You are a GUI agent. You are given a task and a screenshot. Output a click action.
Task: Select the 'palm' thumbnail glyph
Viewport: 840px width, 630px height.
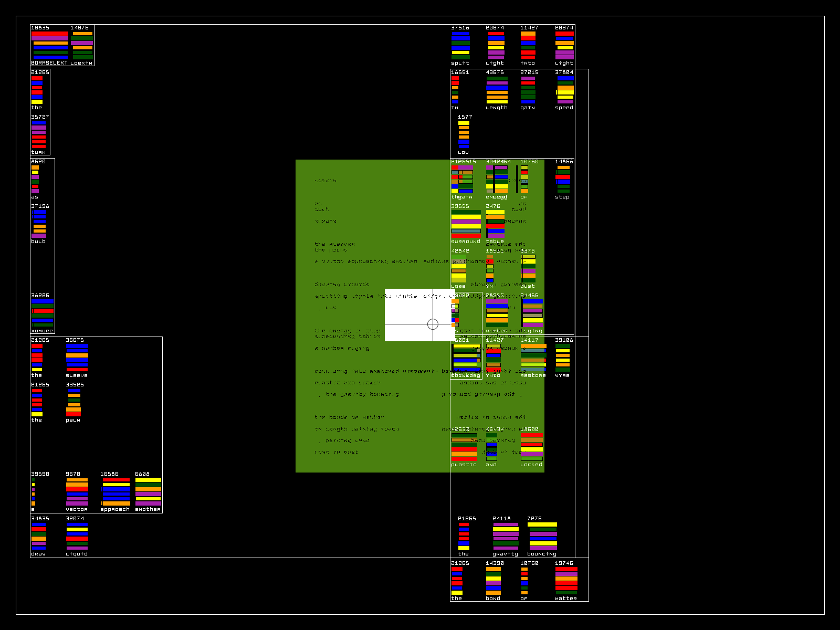point(73,402)
